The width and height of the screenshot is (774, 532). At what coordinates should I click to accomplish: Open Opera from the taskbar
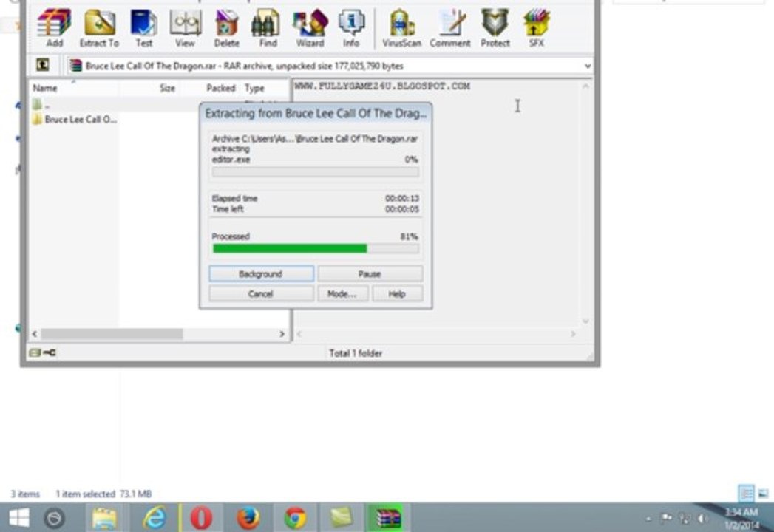coord(201,518)
